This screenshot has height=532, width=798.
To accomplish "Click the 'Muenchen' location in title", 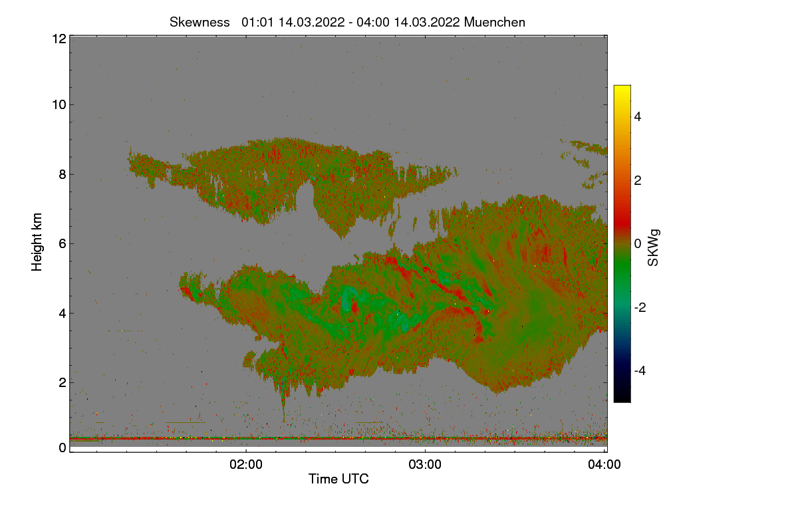I will (495, 22).
